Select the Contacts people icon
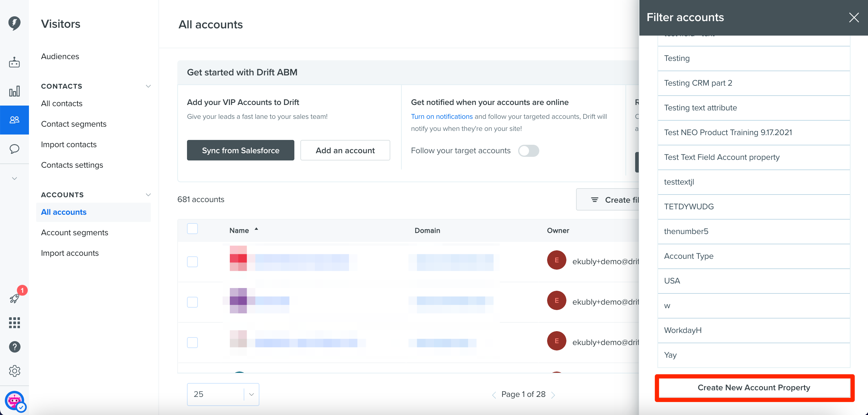This screenshot has height=415, width=868. pos(14,119)
